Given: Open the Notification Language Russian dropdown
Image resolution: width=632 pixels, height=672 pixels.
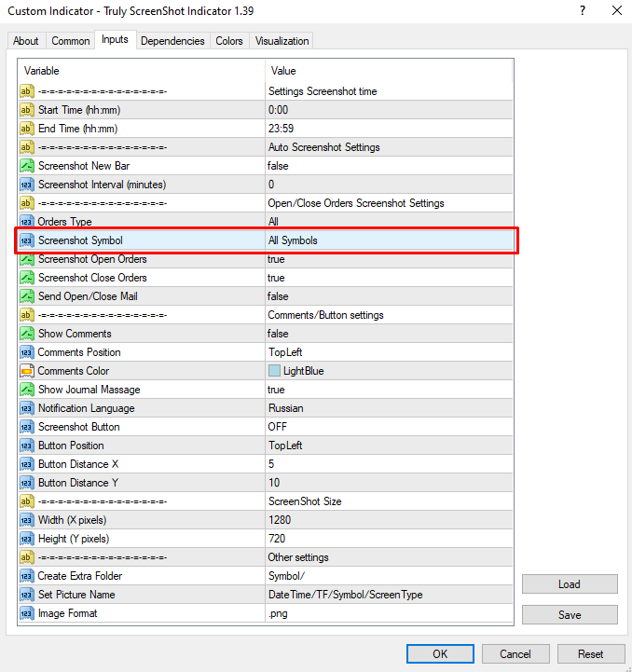Looking at the screenshot, I should coord(389,408).
